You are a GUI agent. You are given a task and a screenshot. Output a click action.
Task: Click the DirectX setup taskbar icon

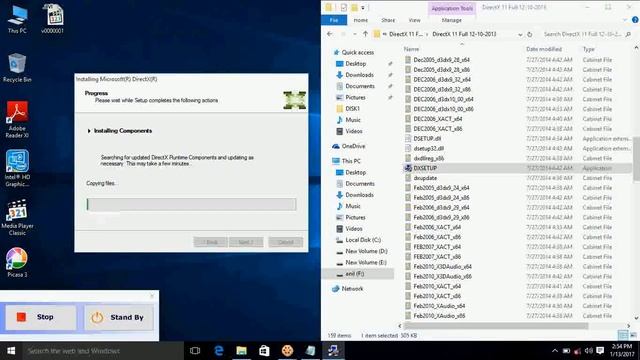click(333, 351)
